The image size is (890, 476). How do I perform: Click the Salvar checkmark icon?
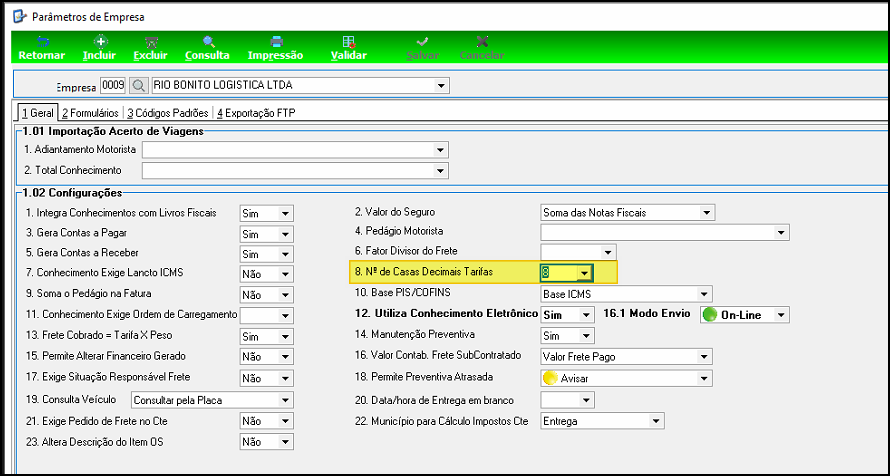(x=422, y=42)
